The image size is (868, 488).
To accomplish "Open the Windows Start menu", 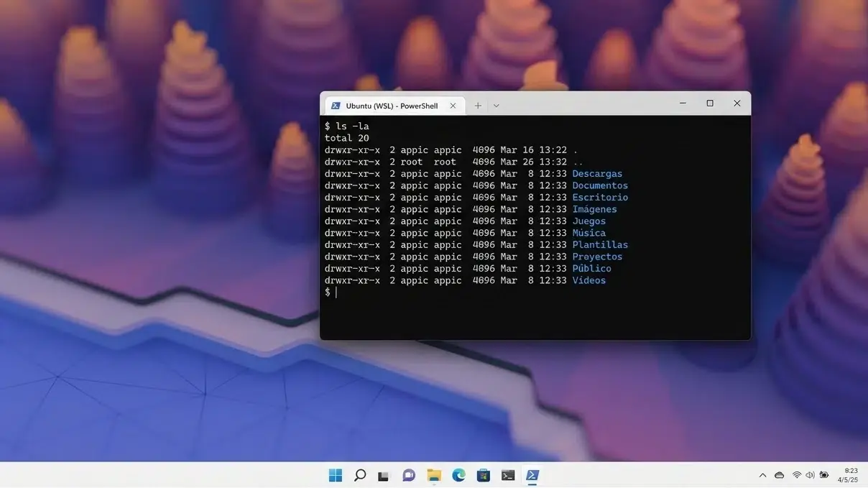I will [336, 475].
